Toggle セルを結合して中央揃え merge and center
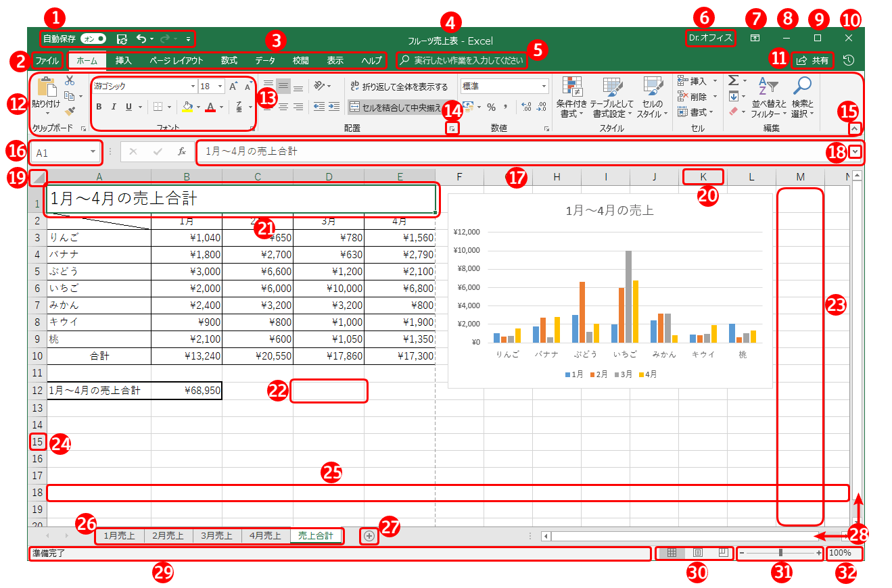This screenshot has width=892, height=588. click(x=395, y=107)
